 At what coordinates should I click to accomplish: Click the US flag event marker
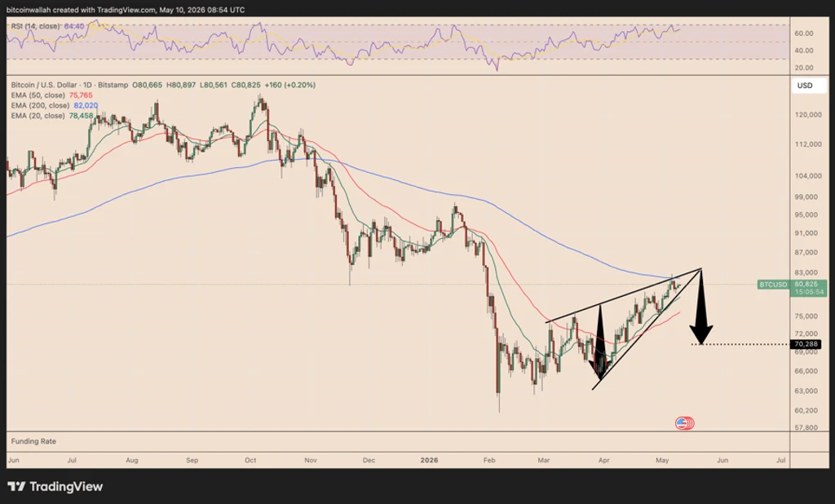click(x=684, y=423)
